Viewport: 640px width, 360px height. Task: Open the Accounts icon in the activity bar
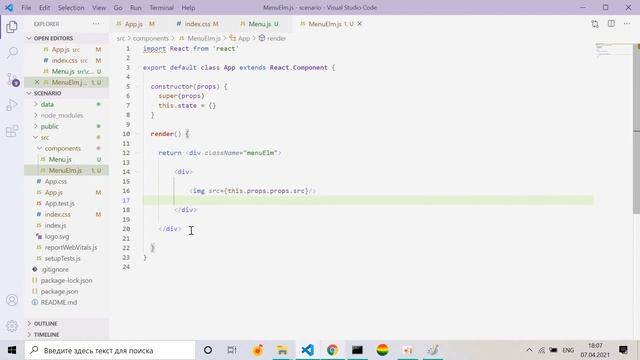point(12,300)
